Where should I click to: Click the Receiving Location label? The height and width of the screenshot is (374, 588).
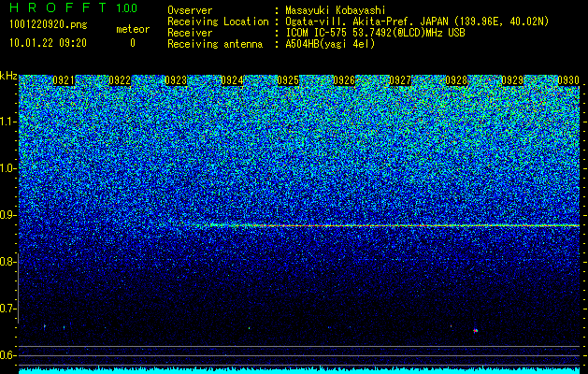(218, 22)
